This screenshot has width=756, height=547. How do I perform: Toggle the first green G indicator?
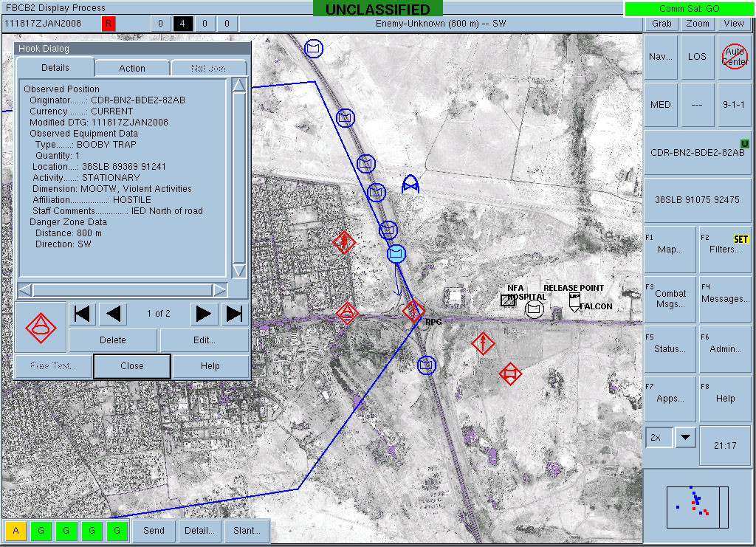click(x=41, y=530)
